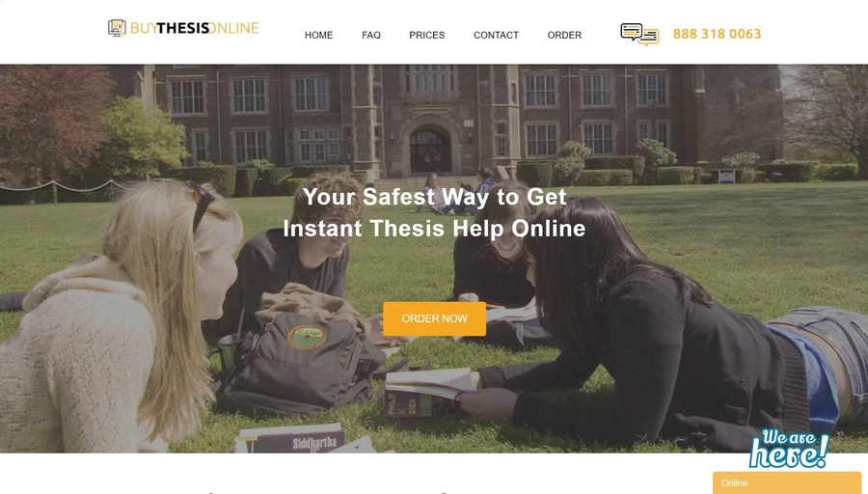Click the building entrance archway in the banner
Screen dimensions: 868x494
coord(429,151)
